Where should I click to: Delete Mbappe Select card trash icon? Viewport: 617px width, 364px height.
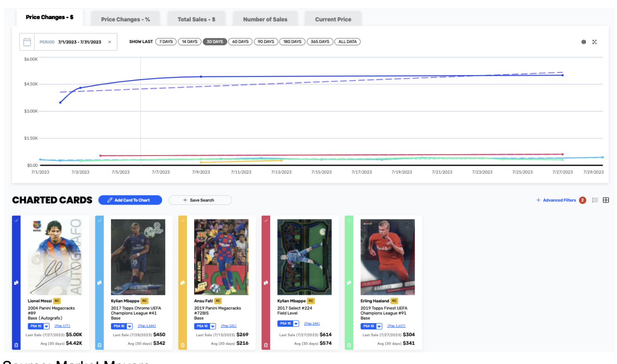point(266,345)
